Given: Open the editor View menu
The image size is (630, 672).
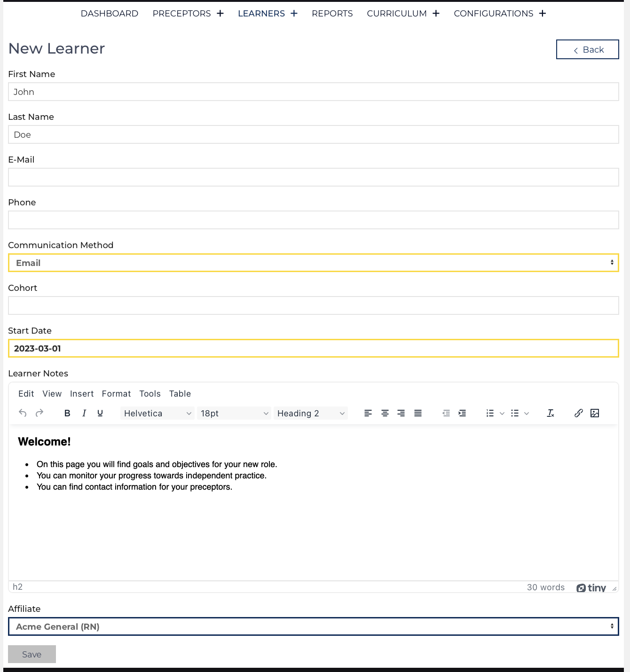Looking at the screenshot, I should (52, 394).
